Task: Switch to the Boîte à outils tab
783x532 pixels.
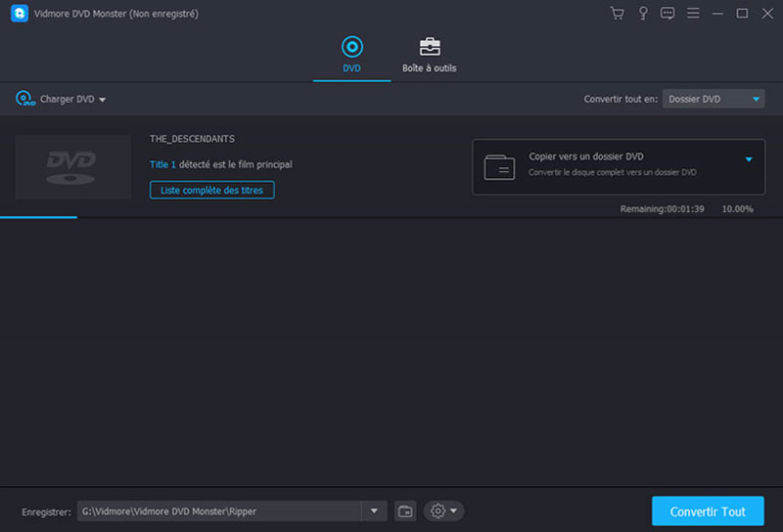Action: (429, 55)
